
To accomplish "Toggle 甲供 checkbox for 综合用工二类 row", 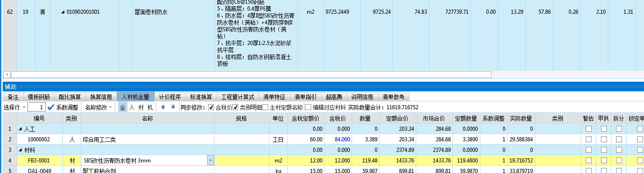I will coord(604,139).
